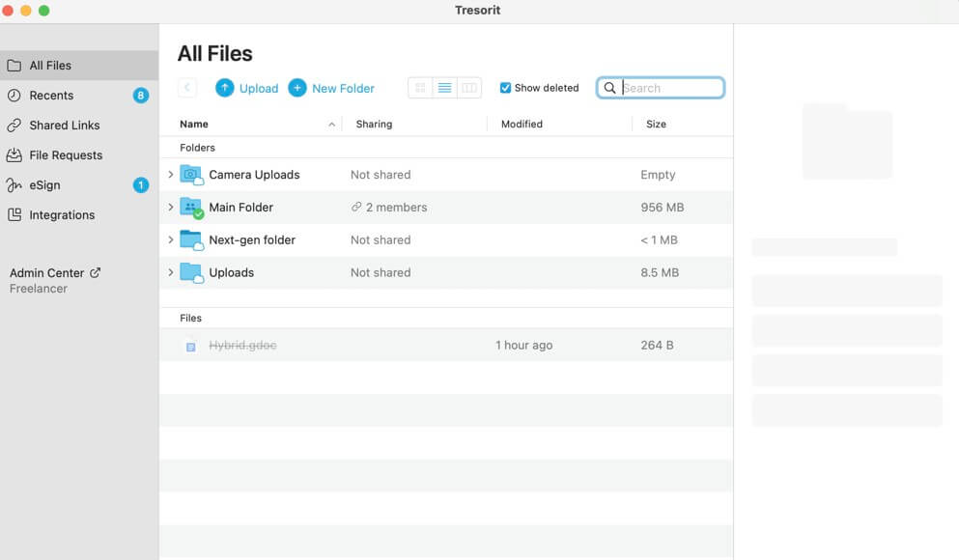This screenshot has width=959, height=560.
Task: Open Admin Center link
Action: point(46,273)
